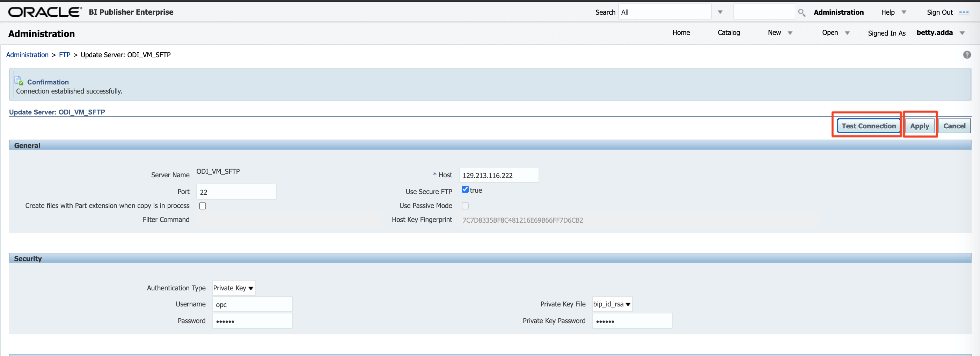Image resolution: width=980 pixels, height=356 pixels.
Task: Click the Oracle logo
Action: [45, 12]
